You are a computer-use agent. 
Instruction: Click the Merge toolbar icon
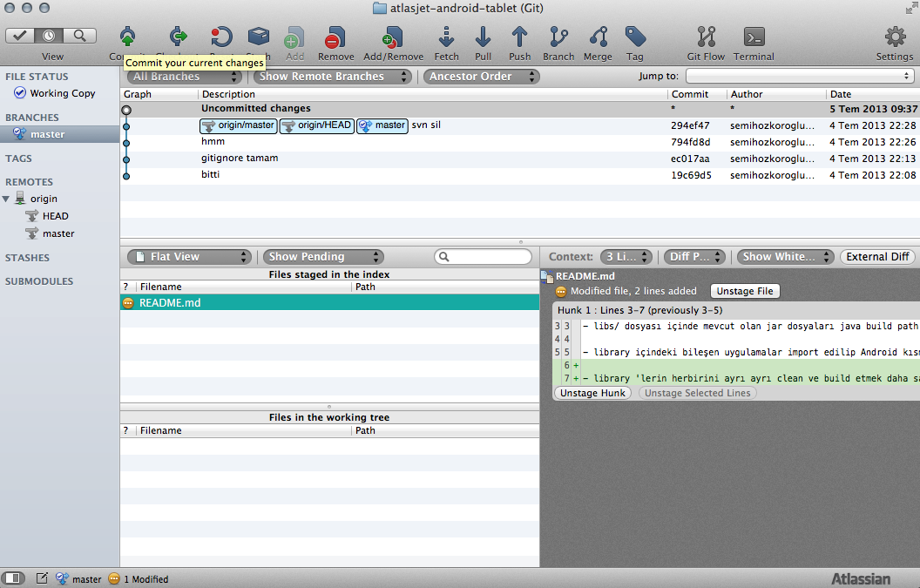[x=598, y=37]
